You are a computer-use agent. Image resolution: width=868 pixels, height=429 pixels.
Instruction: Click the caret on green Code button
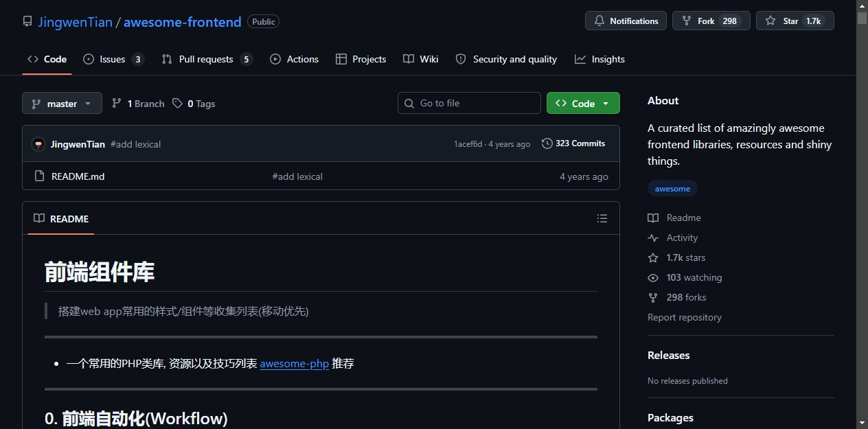pyautogui.click(x=606, y=104)
